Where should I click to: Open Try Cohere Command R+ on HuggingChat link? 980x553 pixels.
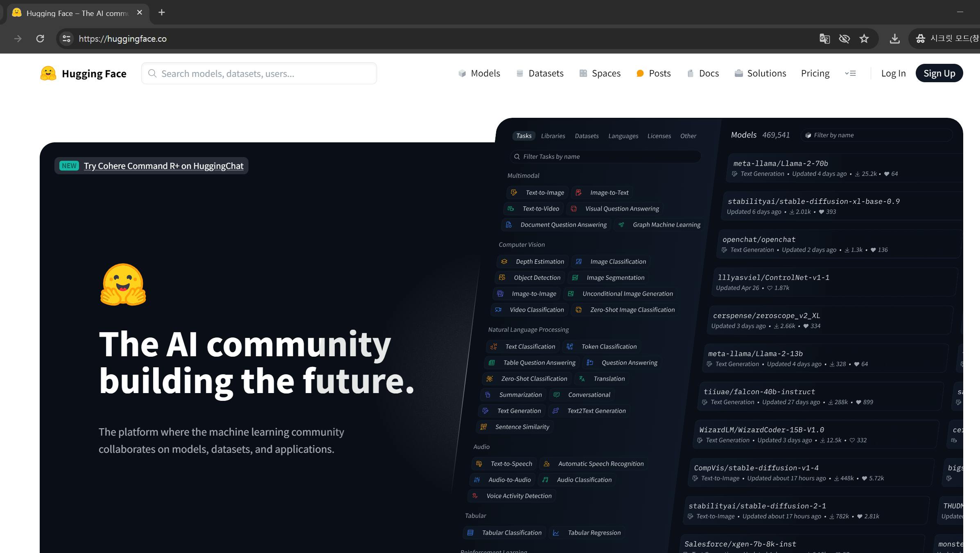(163, 166)
